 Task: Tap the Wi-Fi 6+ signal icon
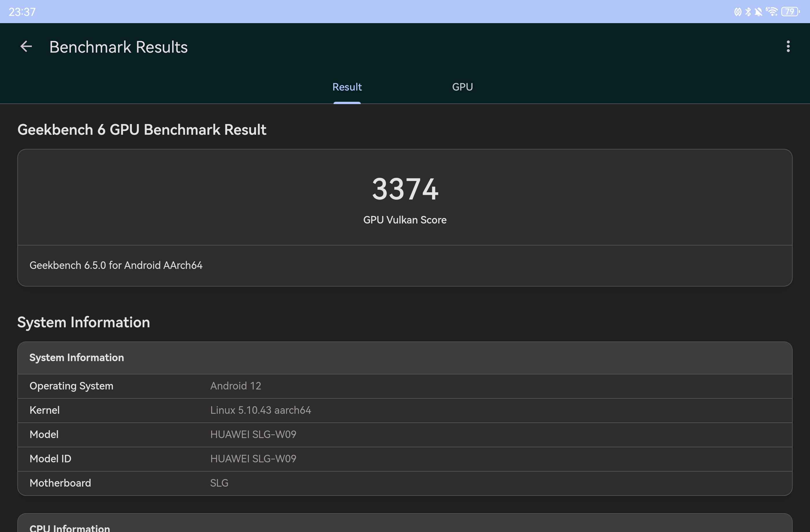coord(772,12)
